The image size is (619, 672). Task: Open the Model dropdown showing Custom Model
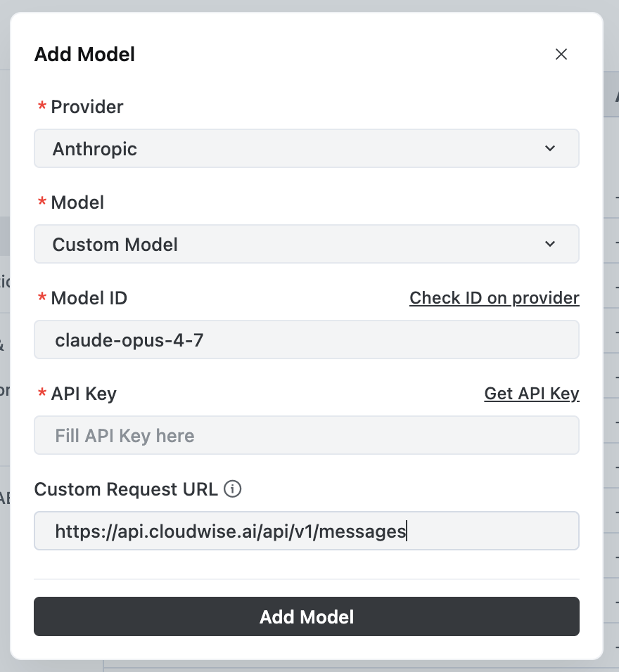(x=306, y=244)
